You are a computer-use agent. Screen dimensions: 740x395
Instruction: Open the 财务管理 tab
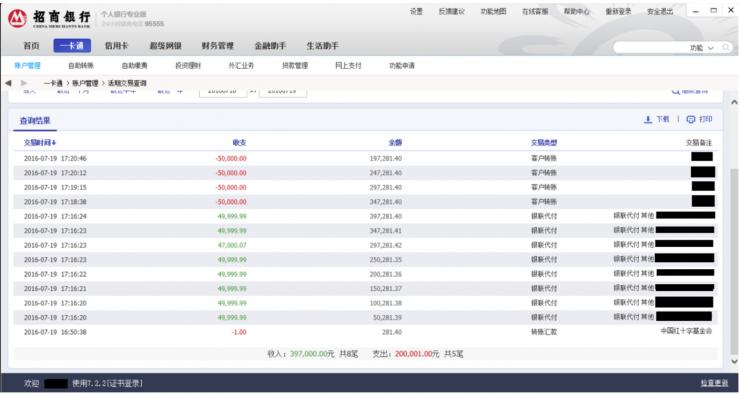click(218, 46)
